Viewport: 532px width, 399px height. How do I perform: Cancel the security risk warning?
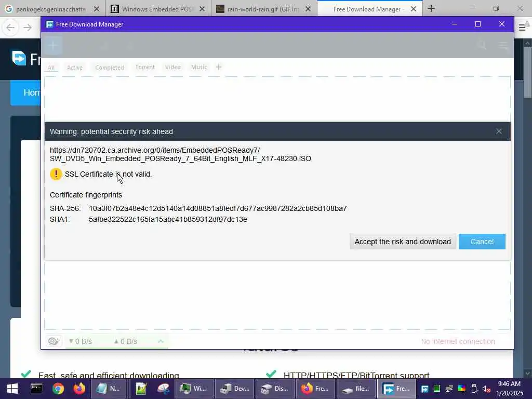coord(482,242)
